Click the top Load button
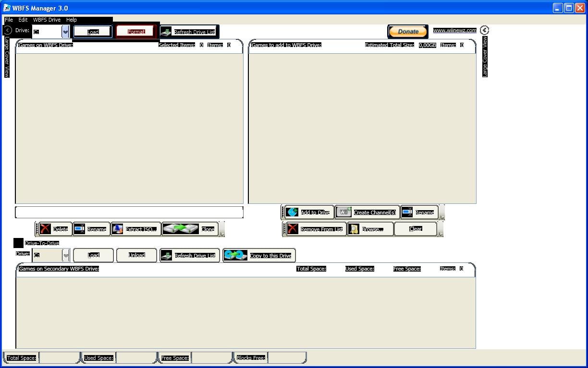588x368 pixels. click(93, 32)
